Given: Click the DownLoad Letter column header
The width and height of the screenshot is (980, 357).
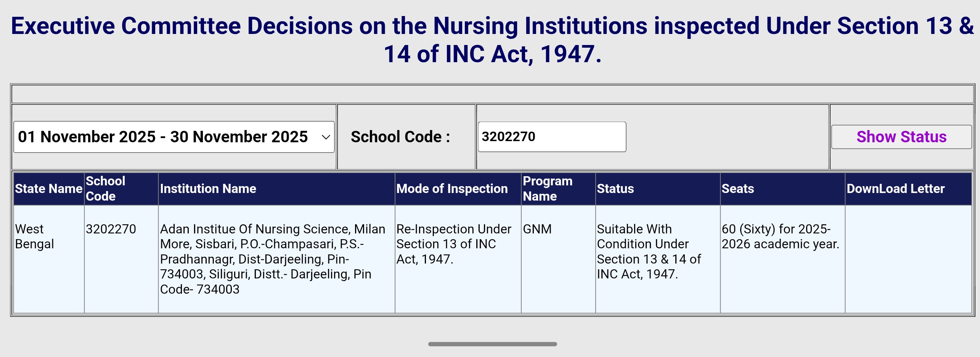Looking at the screenshot, I should 896,189.
